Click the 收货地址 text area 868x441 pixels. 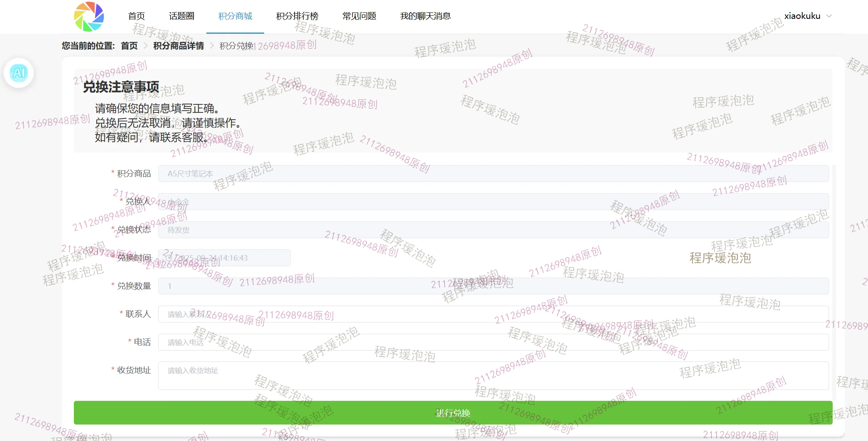[x=493, y=376]
